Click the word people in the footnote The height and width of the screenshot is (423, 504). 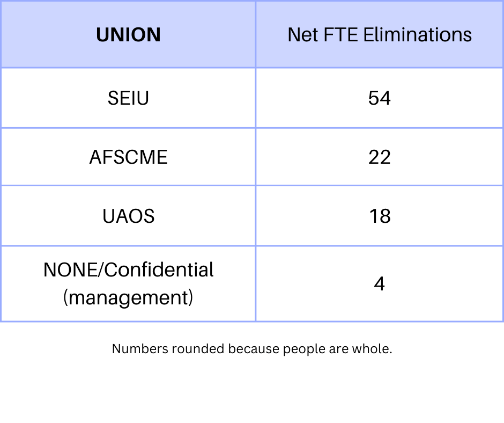coord(304,349)
